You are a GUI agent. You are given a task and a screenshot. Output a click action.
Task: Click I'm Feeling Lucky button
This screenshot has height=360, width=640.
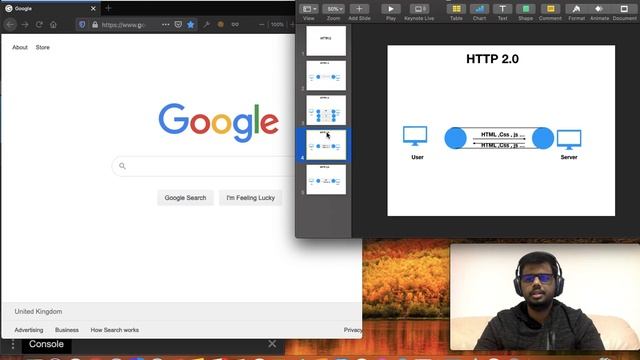coord(250,198)
